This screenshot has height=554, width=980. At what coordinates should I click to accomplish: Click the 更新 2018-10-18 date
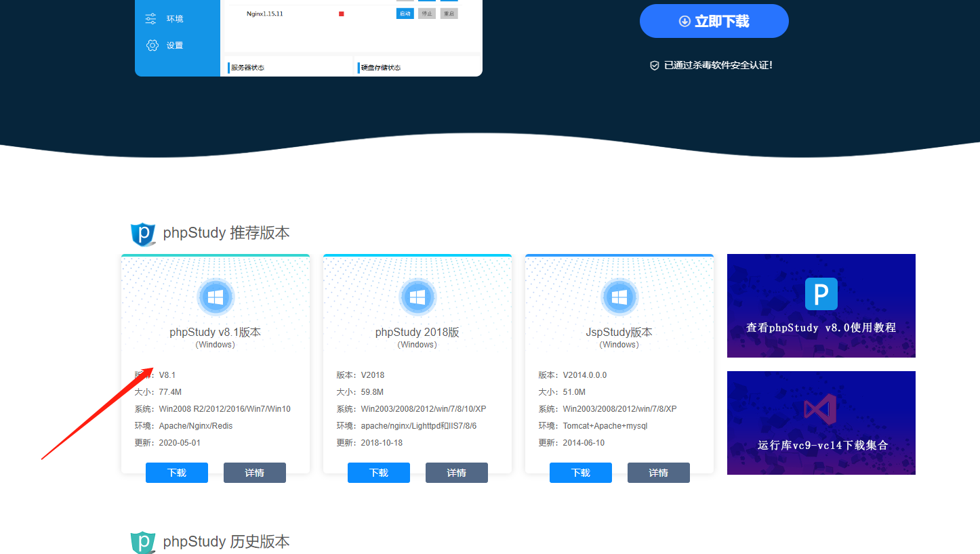382,443
